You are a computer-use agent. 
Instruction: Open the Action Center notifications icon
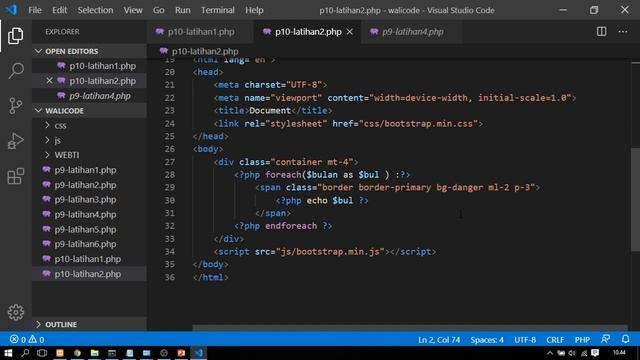coord(595,353)
